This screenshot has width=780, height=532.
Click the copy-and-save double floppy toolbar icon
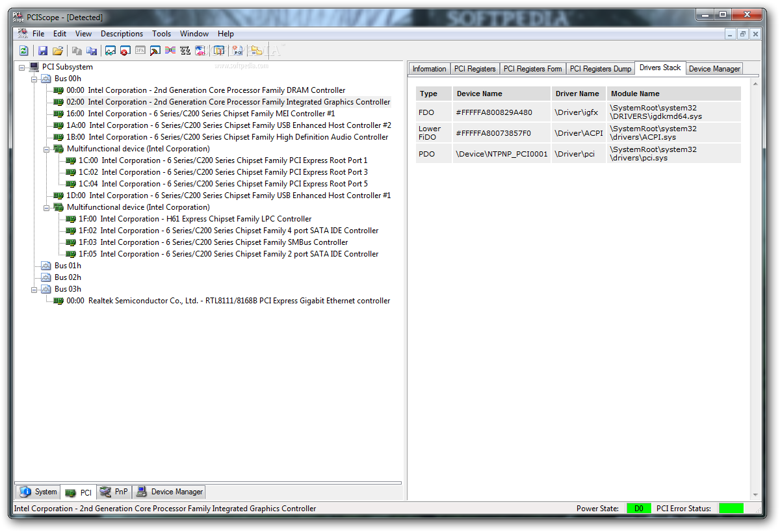coord(92,51)
